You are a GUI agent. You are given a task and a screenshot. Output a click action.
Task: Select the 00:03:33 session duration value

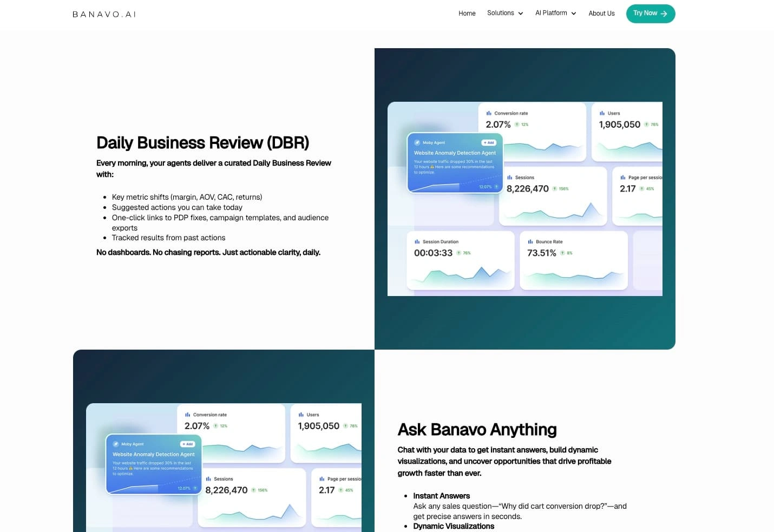click(433, 253)
